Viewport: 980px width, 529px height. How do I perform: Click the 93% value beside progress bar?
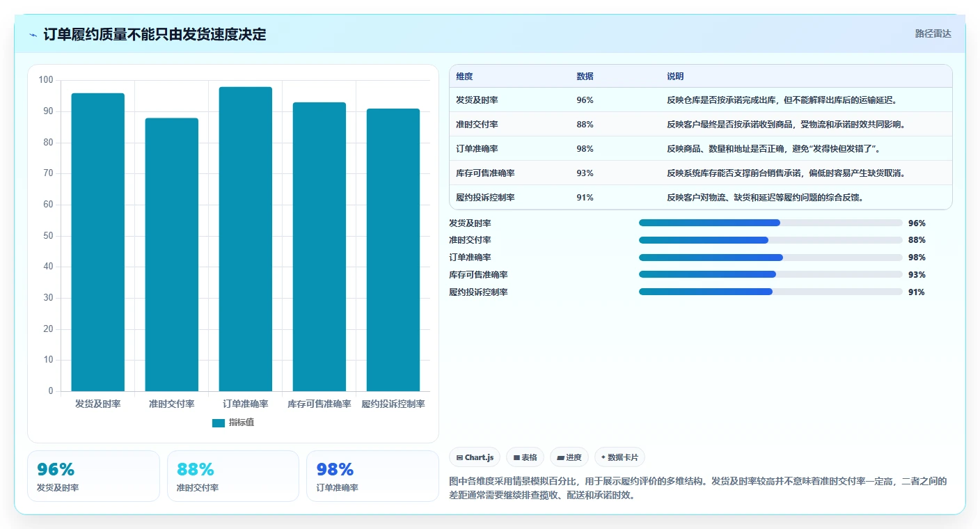tap(917, 275)
